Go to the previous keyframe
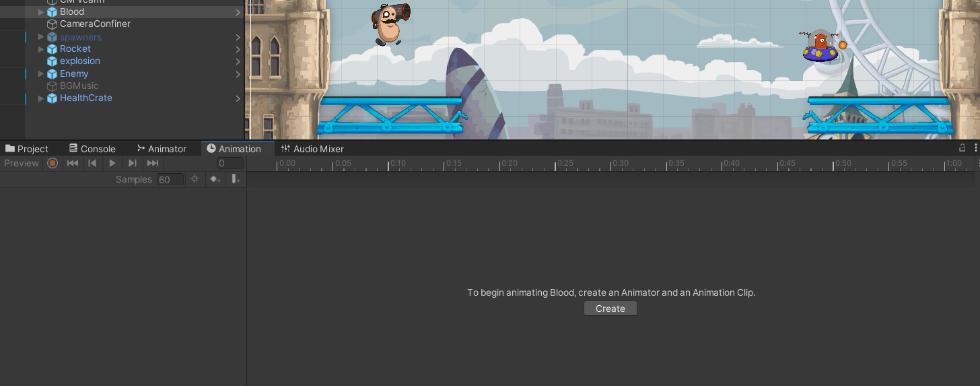980x386 pixels. tap(92, 163)
